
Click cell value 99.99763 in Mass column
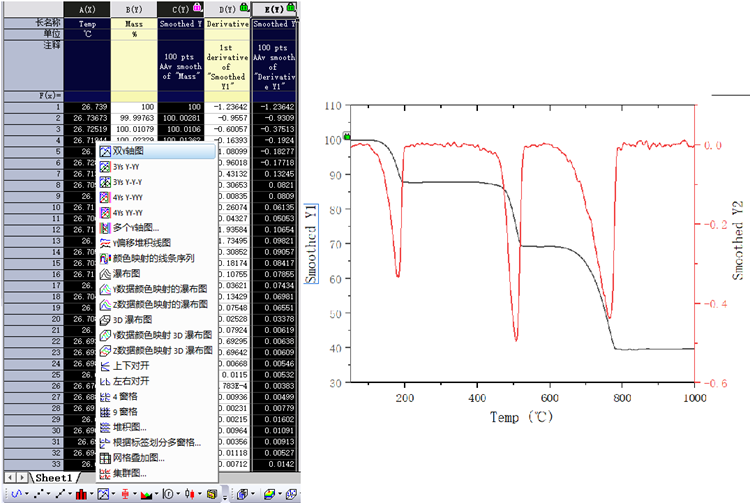[134, 118]
